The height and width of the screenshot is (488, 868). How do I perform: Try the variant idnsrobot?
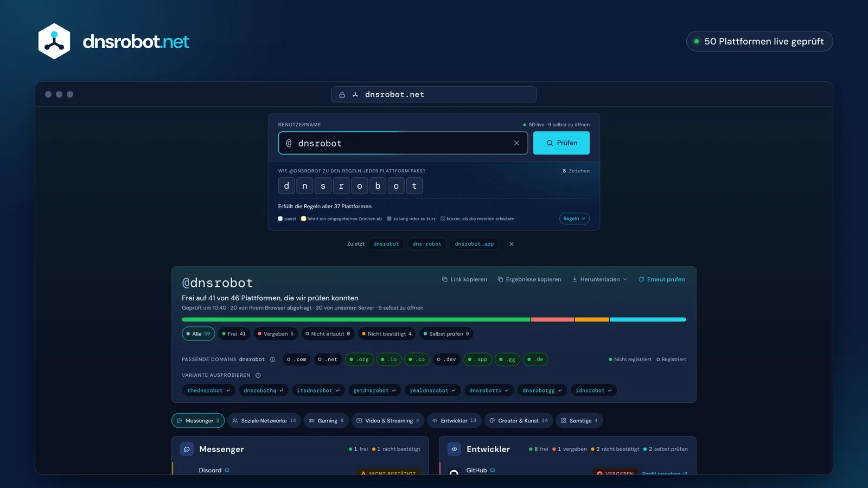click(x=593, y=390)
